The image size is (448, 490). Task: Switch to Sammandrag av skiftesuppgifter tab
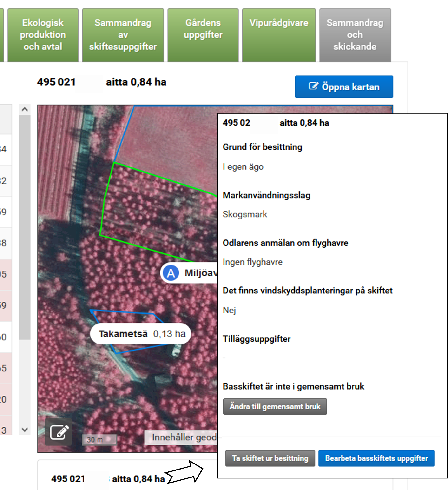click(123, 35)
